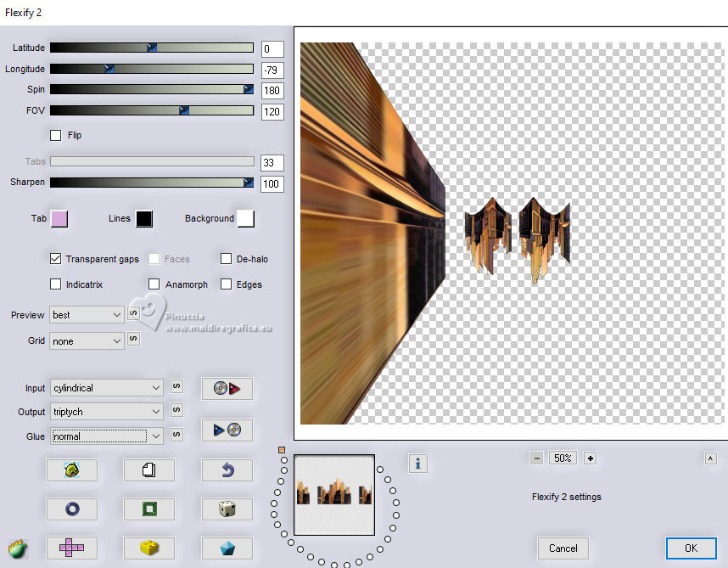Open the Input projection dropdown

[107, 388]
